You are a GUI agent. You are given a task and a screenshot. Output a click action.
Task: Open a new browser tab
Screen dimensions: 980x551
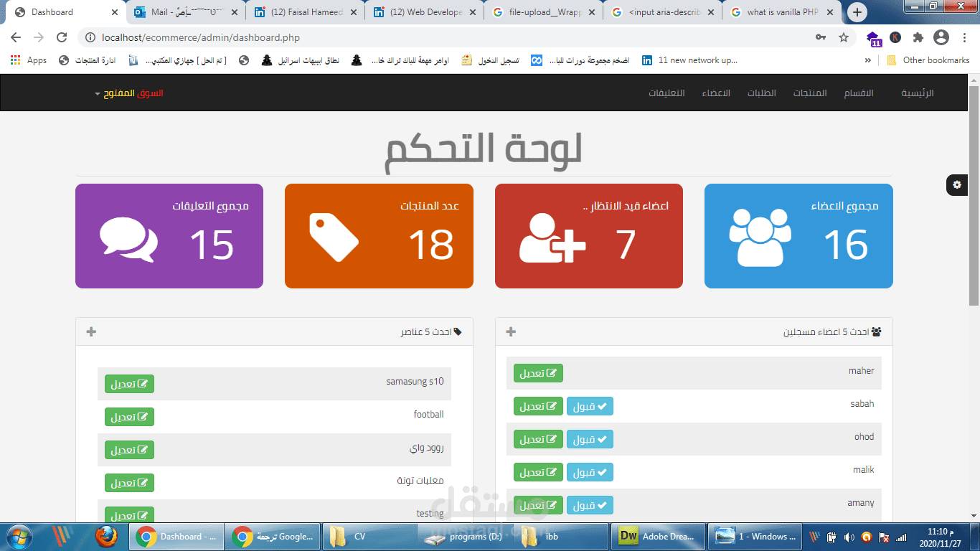coord(857,12)
